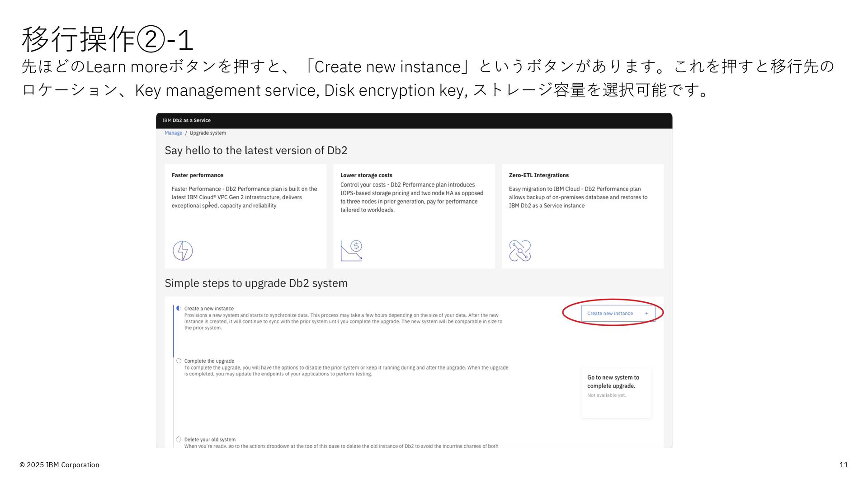
Task: Select the Delete your old system step title
Action: click(x=210, y=440)
